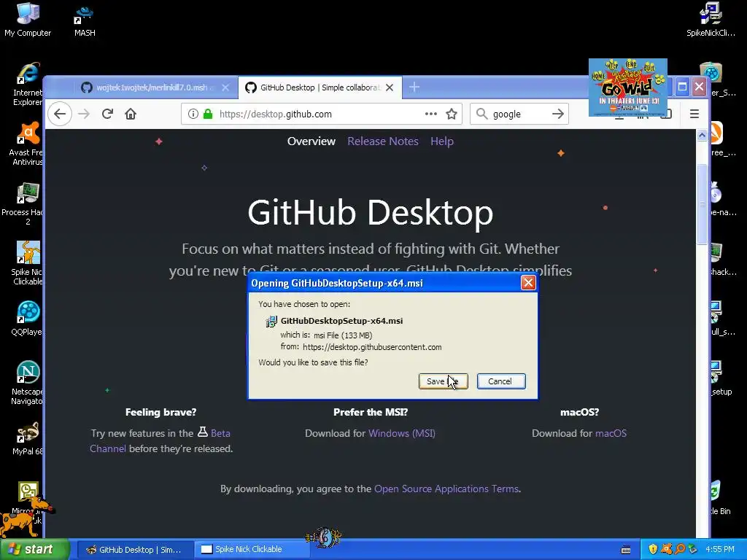Viewport: 747px width, 560px height.
Task: Open the page actions three-dot menu
Action: click(x=430, y=114)
